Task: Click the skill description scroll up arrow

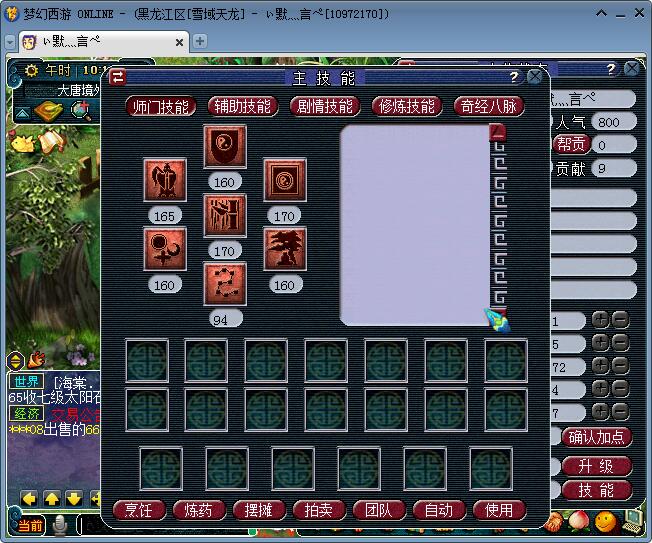Action: pos(498,133)
